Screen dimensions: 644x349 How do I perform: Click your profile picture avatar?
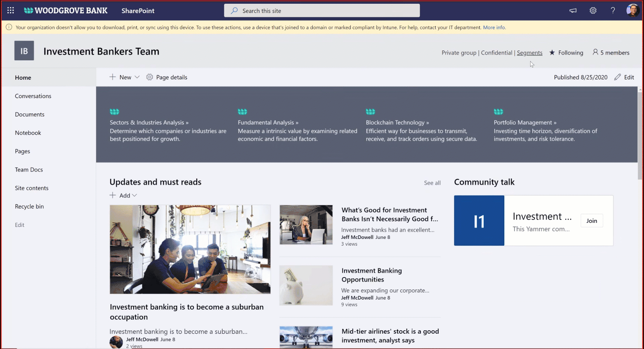(633, 10)
